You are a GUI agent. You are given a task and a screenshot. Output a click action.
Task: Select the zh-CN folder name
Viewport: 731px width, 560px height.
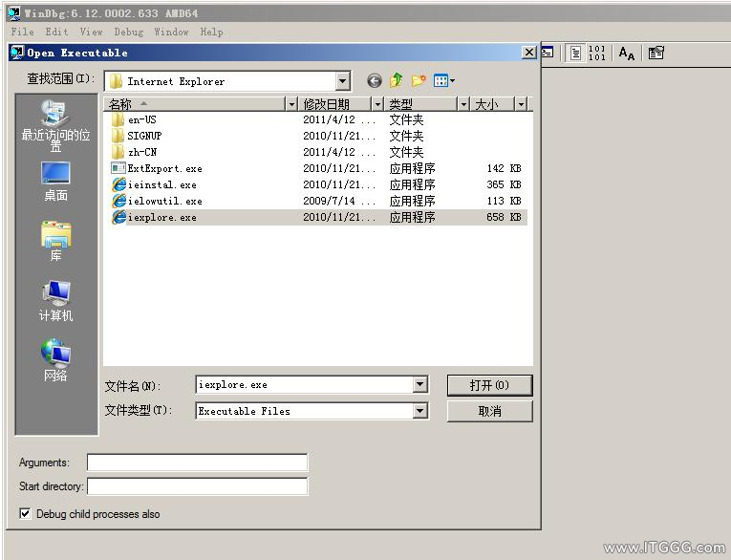click(x=142, y=152)
